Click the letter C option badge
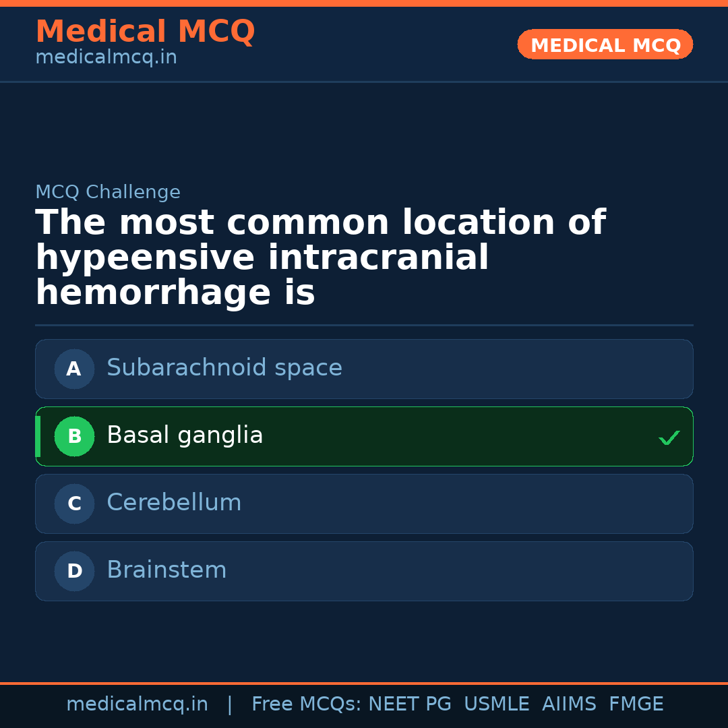728x728 pixels. coord(74,504)
